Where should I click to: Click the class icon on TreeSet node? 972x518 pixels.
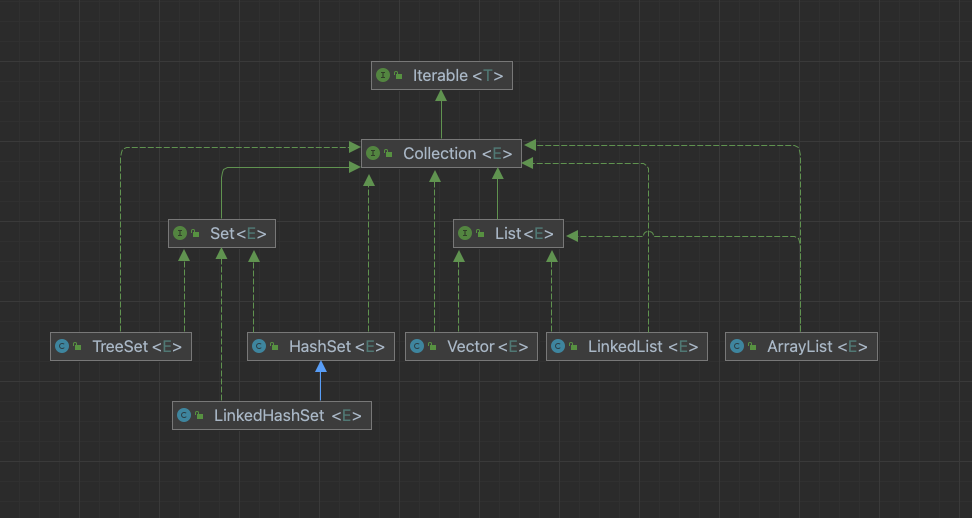coord(62,346)
